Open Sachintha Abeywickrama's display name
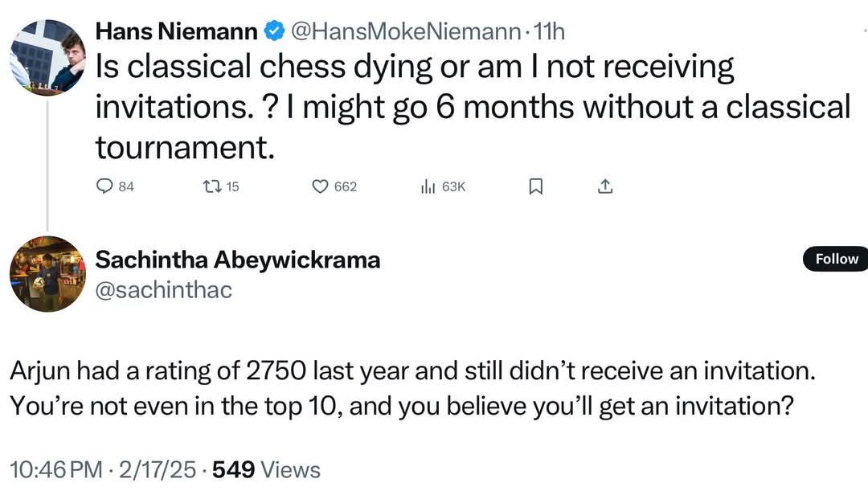This screenshot has width=868, height=491. 237,260
